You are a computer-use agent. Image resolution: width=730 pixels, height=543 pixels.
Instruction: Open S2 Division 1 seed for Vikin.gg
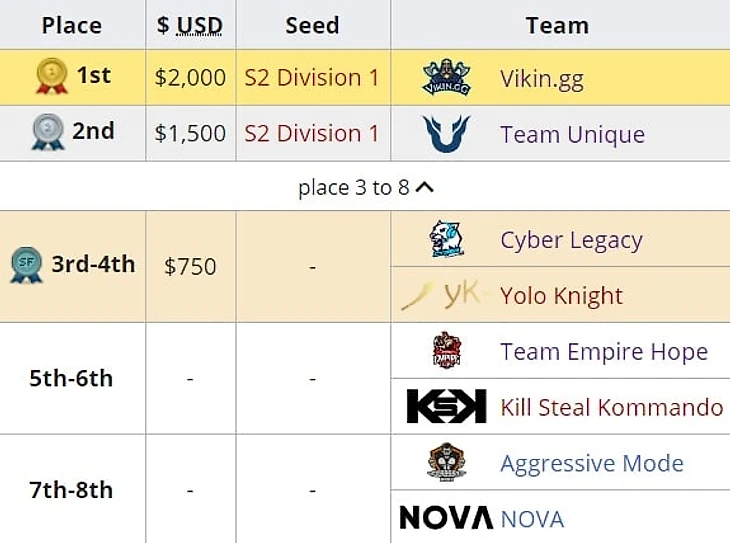pos(312,78)
